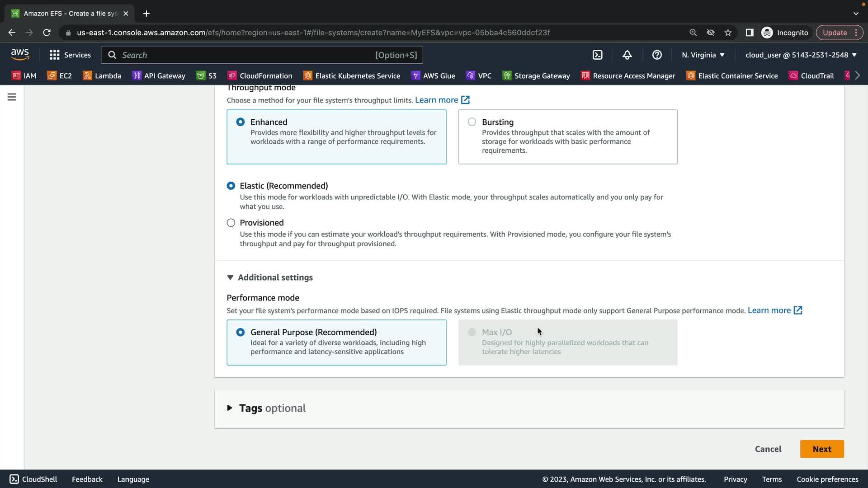The image size is (868, 488).
Task: Open the N. Virginia region dropdown
Action: tap(703, 55)
